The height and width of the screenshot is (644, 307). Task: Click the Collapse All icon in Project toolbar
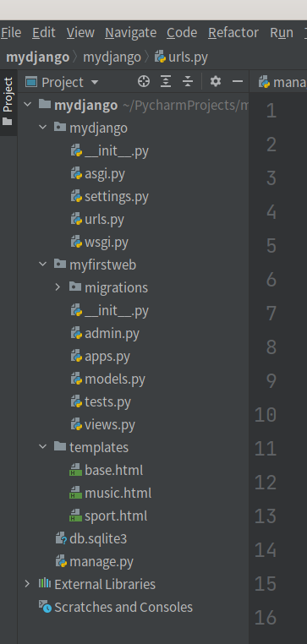[x=188, y=81]
